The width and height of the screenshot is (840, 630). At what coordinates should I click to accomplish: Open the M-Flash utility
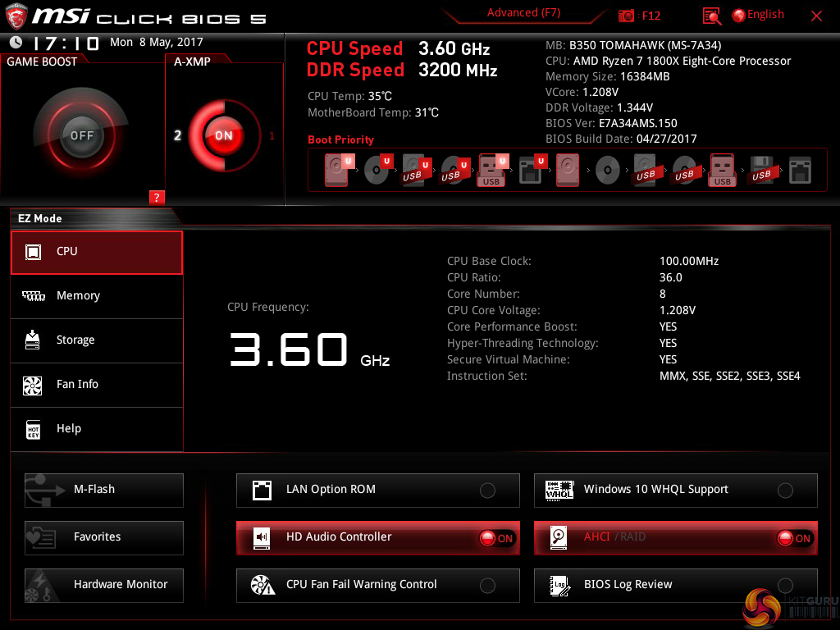104,491
